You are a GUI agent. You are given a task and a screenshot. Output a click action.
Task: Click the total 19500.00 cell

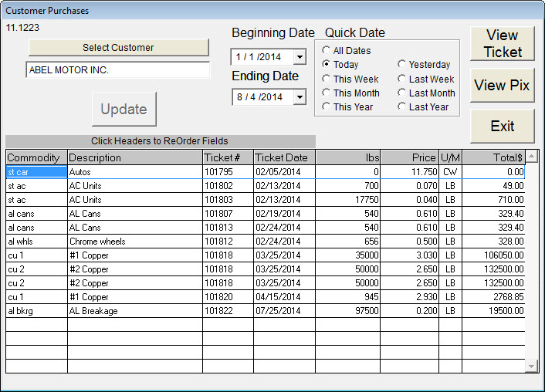pyautogui.click(x=493, y=311)
